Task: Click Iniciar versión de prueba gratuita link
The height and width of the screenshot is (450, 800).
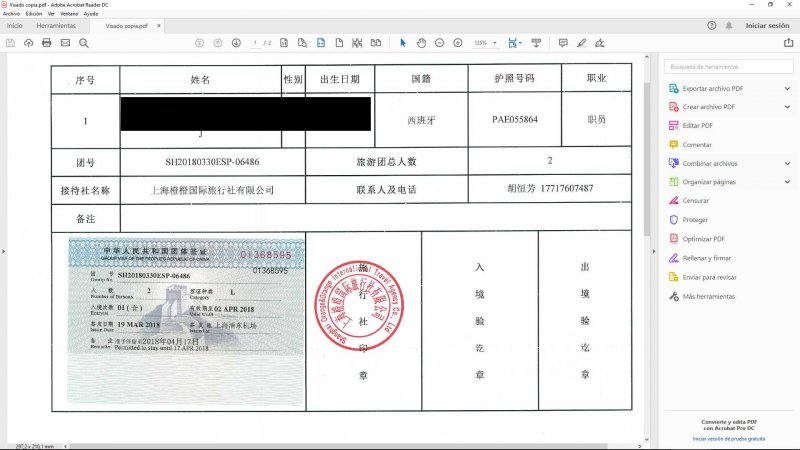Action: point(729,439)
